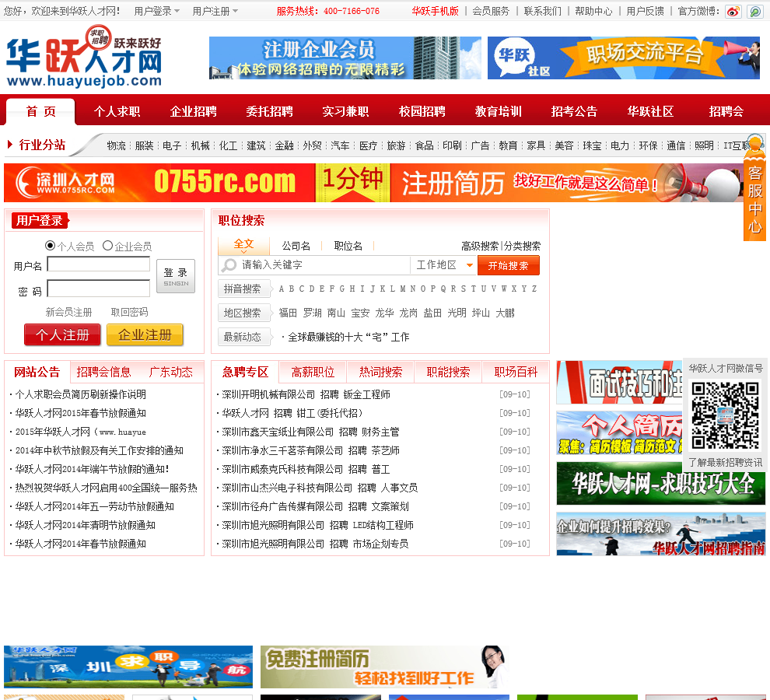Viewport: 770px width, 700px height.
Task: Switch to the 广东动态 tab
Action: [171, 372]
